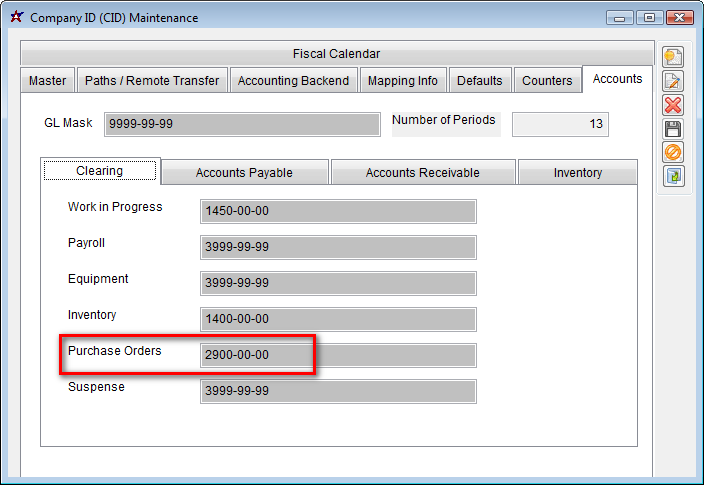704x485 pixels.
Task: Click the Edit record pencil icon
Action: coord(673,81)
